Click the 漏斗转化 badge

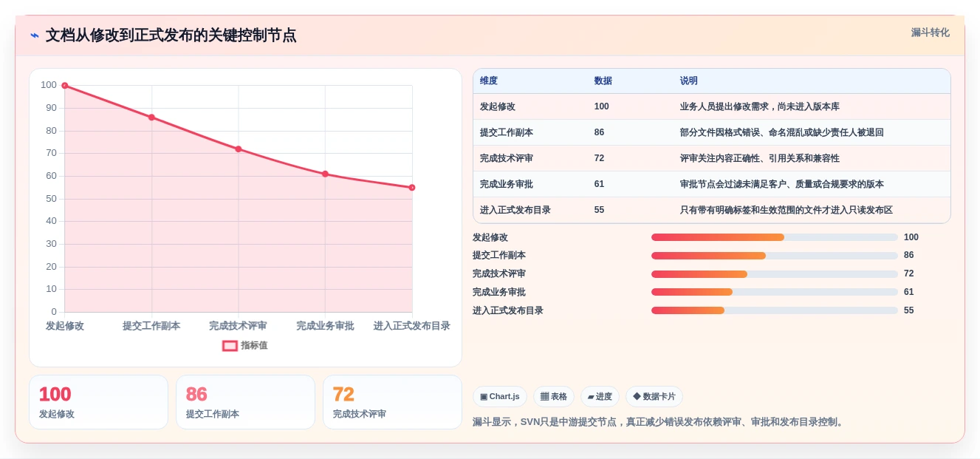tap(930, 33)
